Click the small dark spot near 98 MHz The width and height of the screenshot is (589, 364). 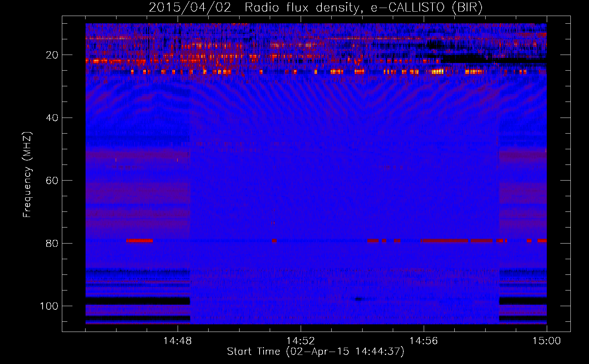[x=359, y=299]
